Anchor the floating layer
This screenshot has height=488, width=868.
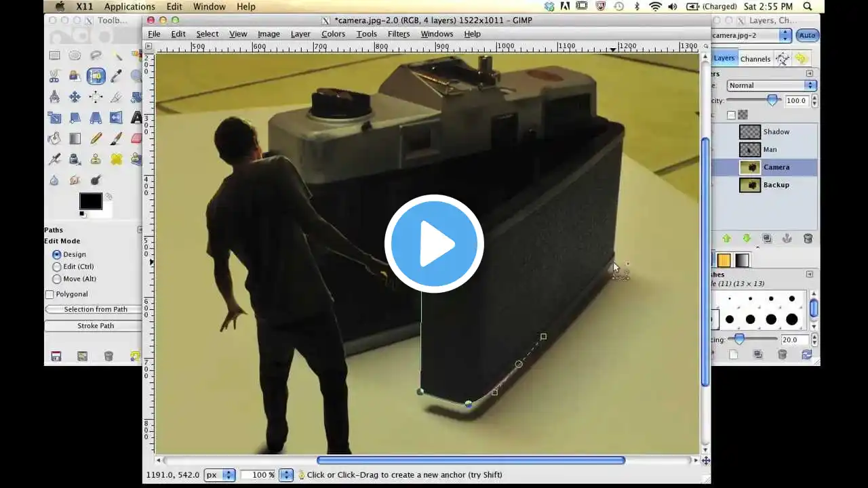(787, 239)
